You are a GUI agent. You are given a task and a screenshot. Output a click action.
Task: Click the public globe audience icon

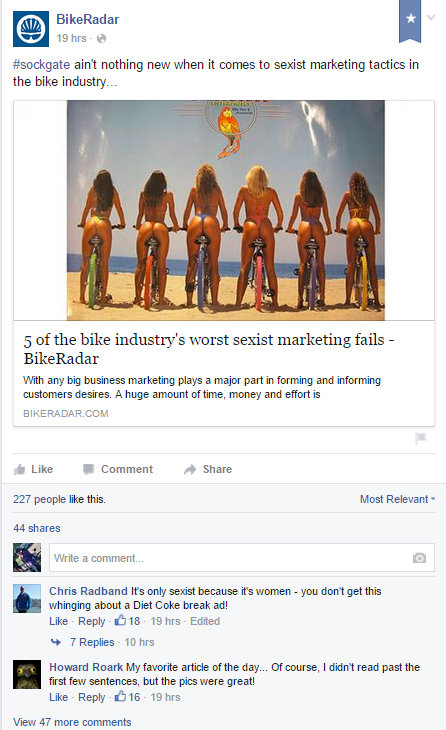point(101,39)
